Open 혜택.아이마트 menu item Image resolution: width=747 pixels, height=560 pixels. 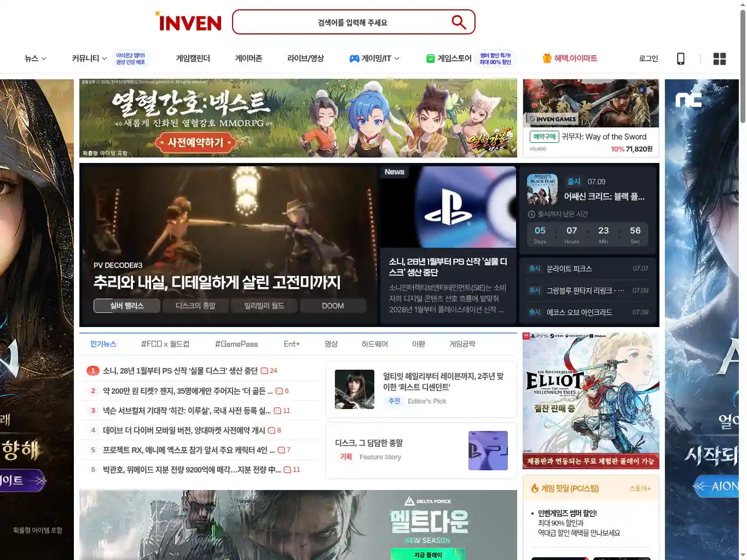click(x=576, y=59)
